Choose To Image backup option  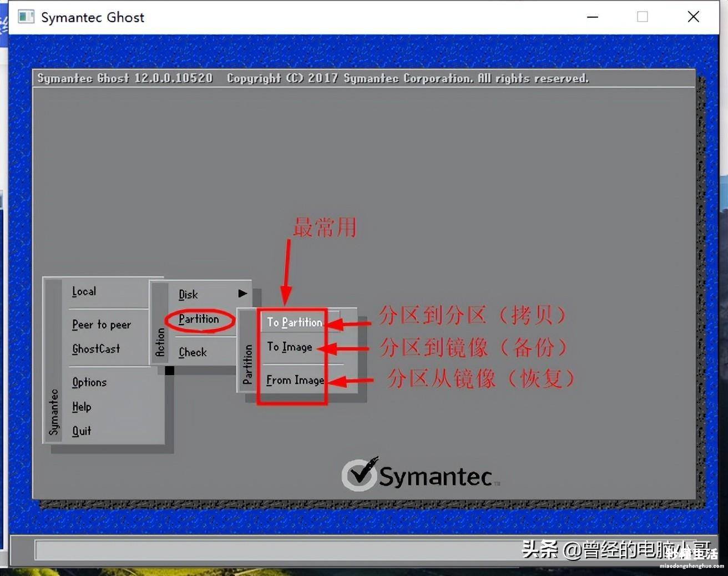click(290, 347)
